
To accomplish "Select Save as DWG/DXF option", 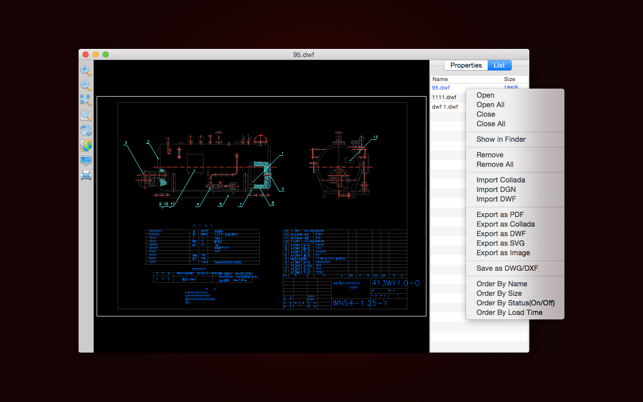I will pos(507,269).
